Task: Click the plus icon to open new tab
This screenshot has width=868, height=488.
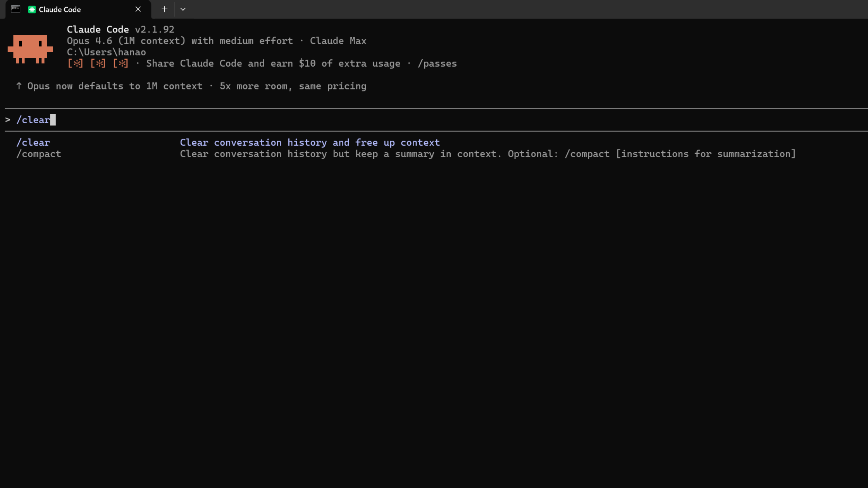Action: (x=164, y=9)
